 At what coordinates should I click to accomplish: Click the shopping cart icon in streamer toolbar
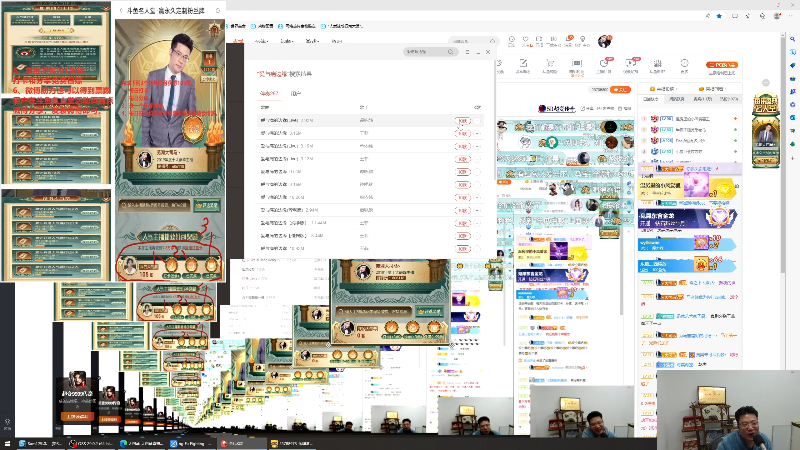pos(550,65)
